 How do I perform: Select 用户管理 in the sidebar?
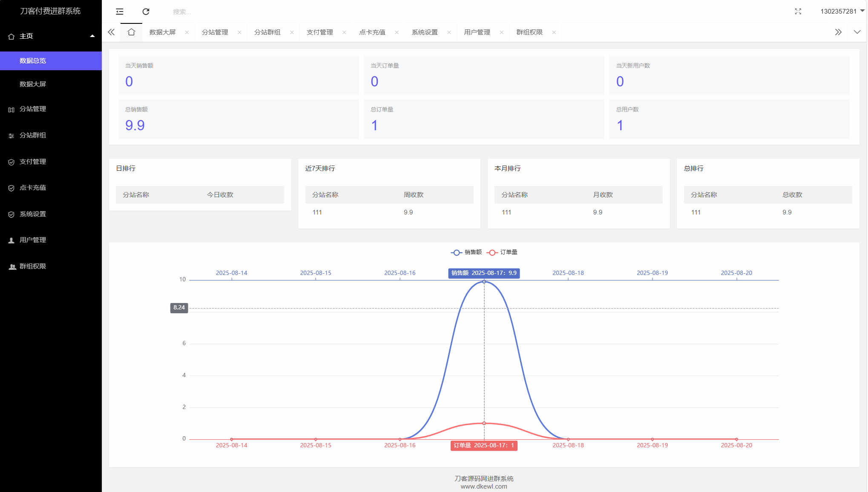click(32, 240)
